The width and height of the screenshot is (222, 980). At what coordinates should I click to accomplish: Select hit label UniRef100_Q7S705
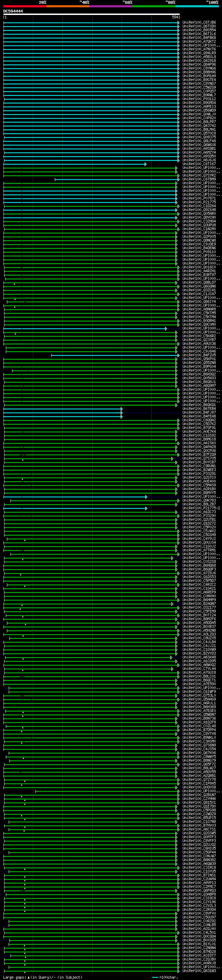click(199, 459)
